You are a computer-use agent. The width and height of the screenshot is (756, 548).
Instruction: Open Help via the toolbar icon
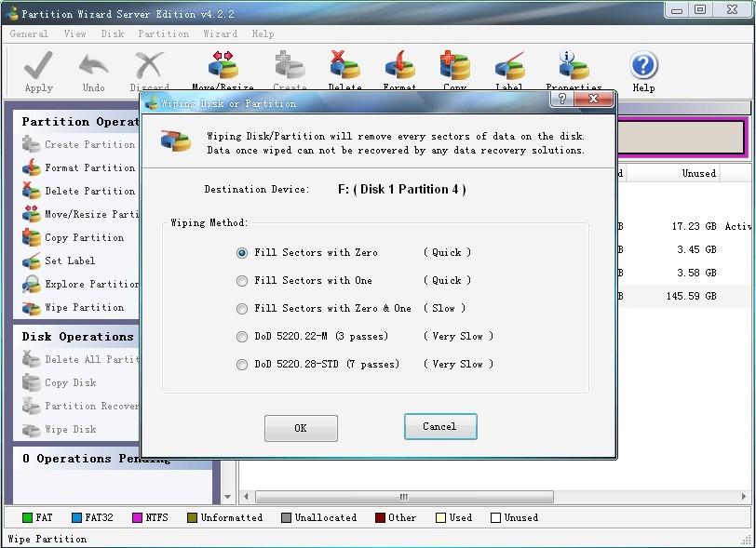[x=643, y=65]
